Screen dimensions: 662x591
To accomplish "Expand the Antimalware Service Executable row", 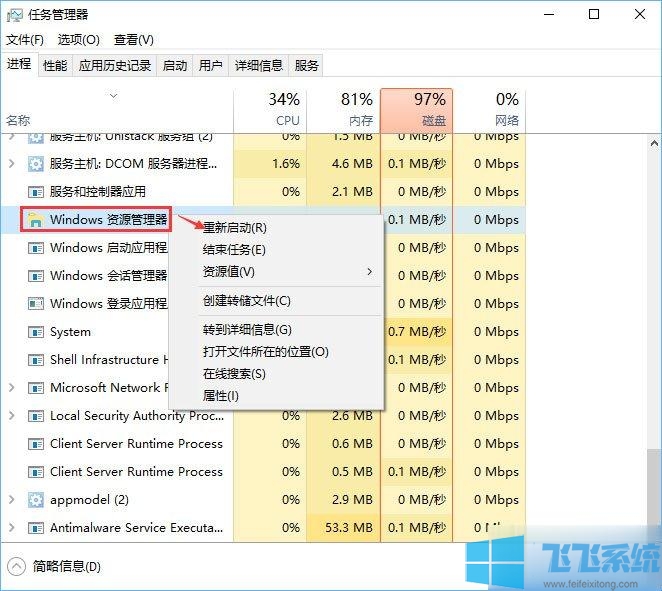I will click(12, 527).
